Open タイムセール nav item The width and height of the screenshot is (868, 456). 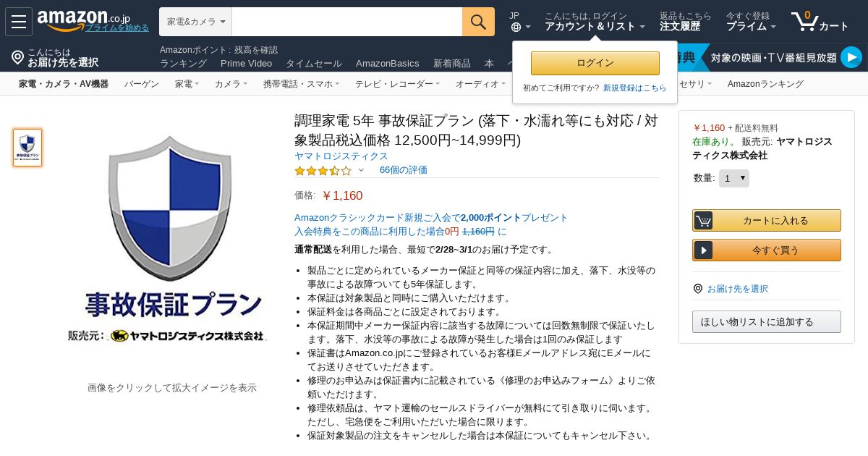(314, 63)
